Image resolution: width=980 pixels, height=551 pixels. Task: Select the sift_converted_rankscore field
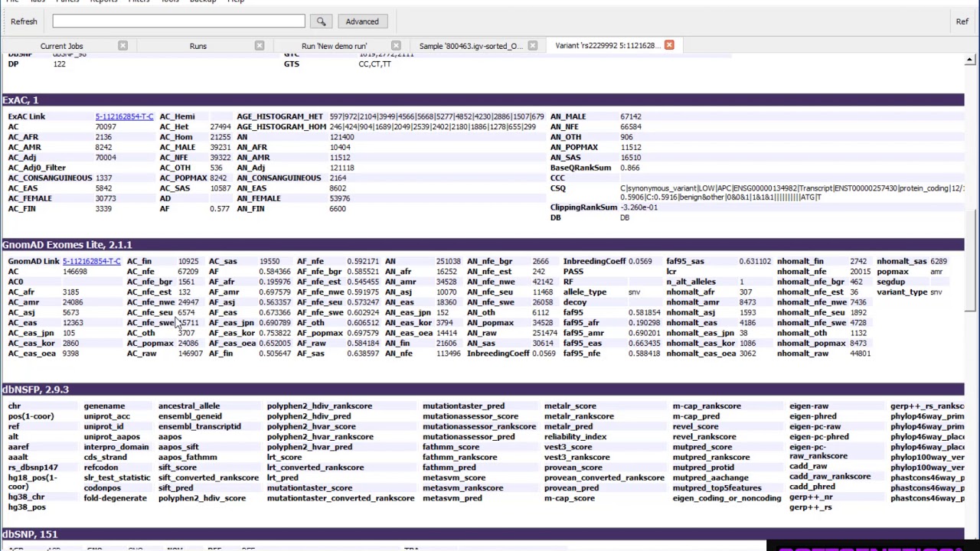click(208, 478)
